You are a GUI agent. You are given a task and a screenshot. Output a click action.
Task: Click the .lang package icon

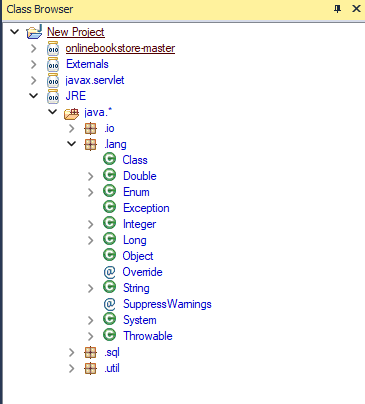coord(90,144)
